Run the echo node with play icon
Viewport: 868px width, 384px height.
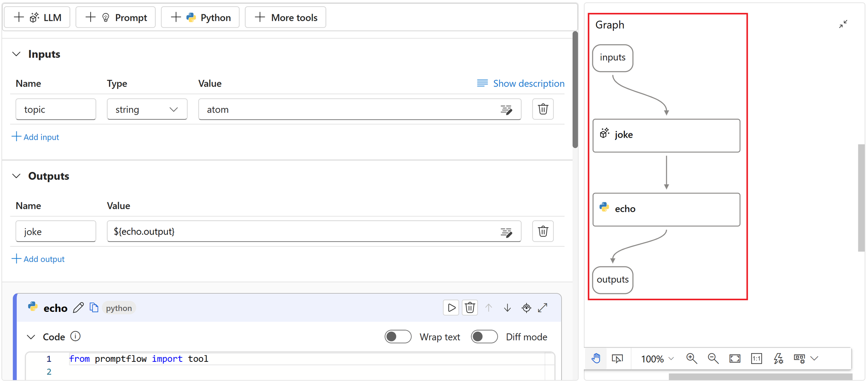click(451, 308)
